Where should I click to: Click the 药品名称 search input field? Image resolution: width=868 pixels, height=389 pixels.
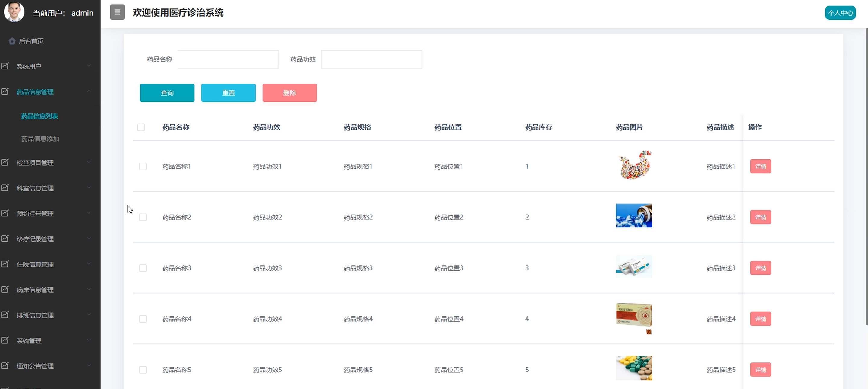(228, 59)
